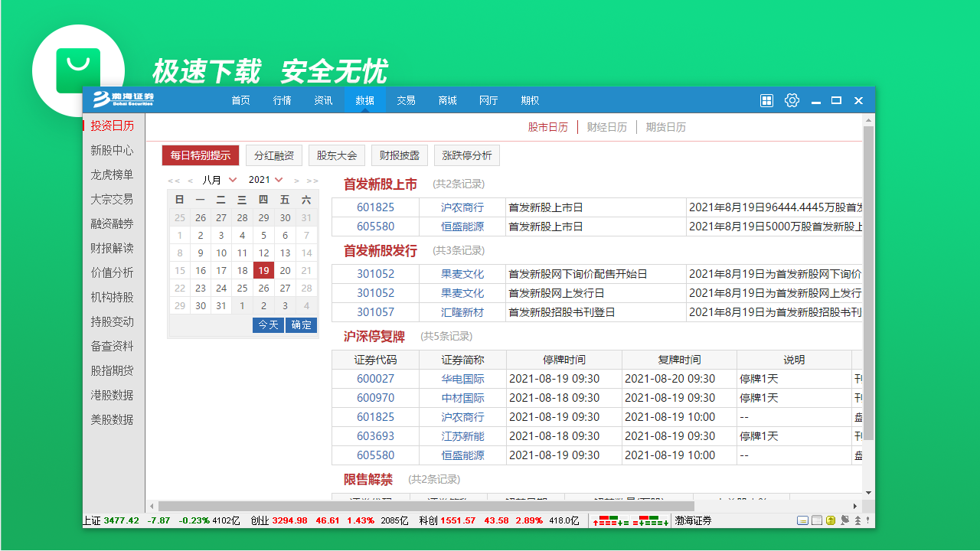Open the 交易 menu
The width and height of the screenshot is (980, 551).
(x=406, y=100)
